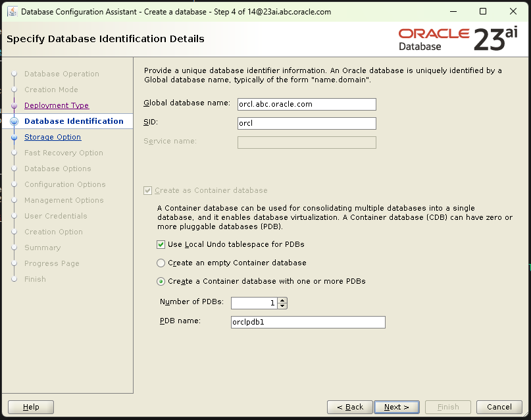Image resolution: width=531 pixels, height=420 pixels.
Task: Click the blue marker beside Database Identification
Action: (x=14, y=121)
